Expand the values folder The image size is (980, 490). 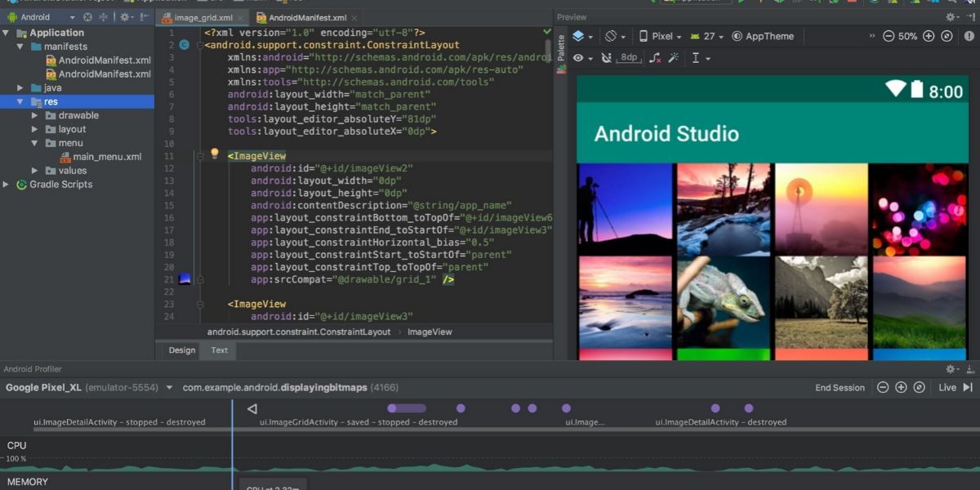(x=34, y=171)
